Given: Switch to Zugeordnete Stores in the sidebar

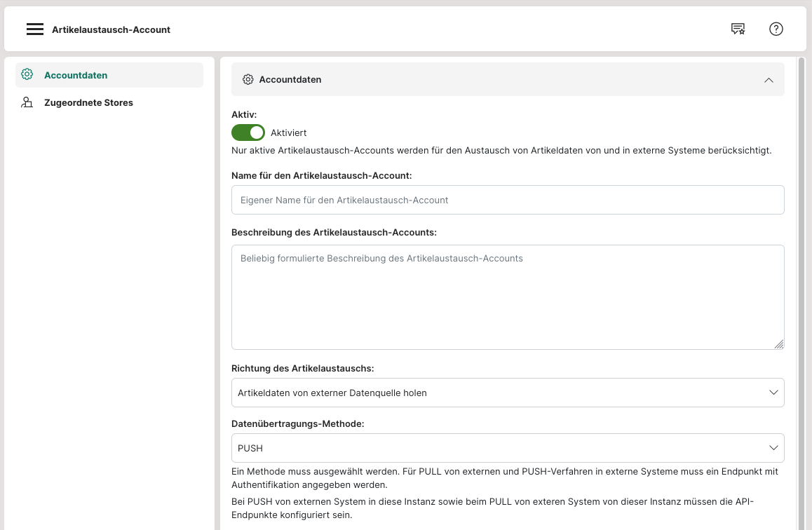Looking at the screenshot, I should (x=88, y=103).
